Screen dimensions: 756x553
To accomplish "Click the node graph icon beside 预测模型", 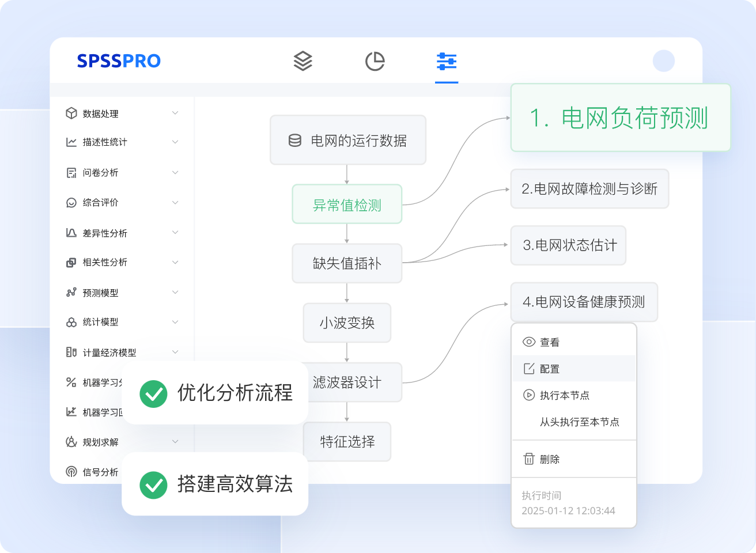I will [x=71, y=293].
